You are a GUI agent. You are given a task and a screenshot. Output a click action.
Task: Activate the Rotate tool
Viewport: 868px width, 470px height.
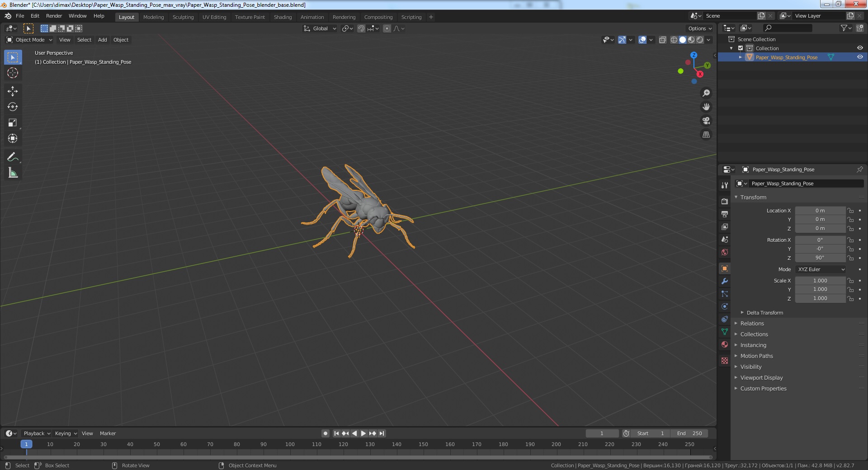point(13,107)
